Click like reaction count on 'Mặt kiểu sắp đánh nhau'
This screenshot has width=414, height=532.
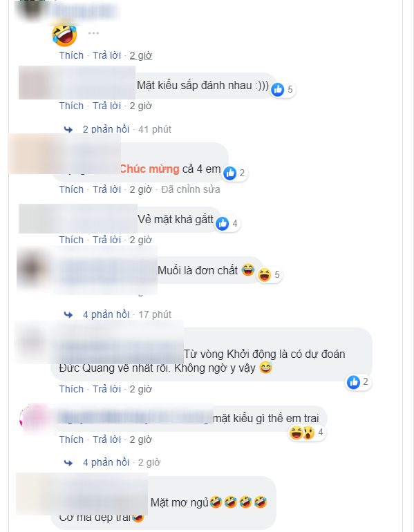pos(290,90)
